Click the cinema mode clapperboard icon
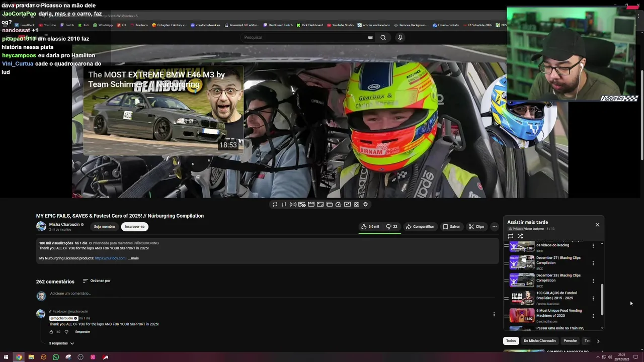The width and height of the screenshot is (644, 362). click(x=311, y=204)
